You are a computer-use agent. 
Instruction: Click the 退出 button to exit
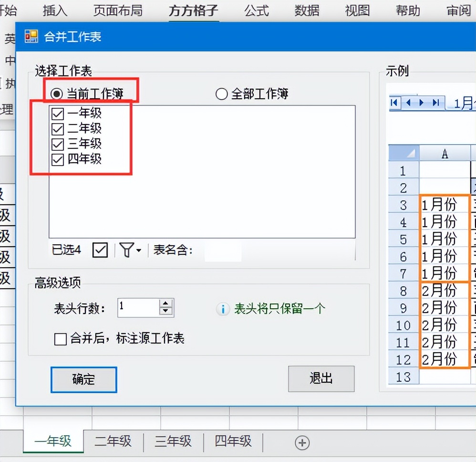click(321, 379)
